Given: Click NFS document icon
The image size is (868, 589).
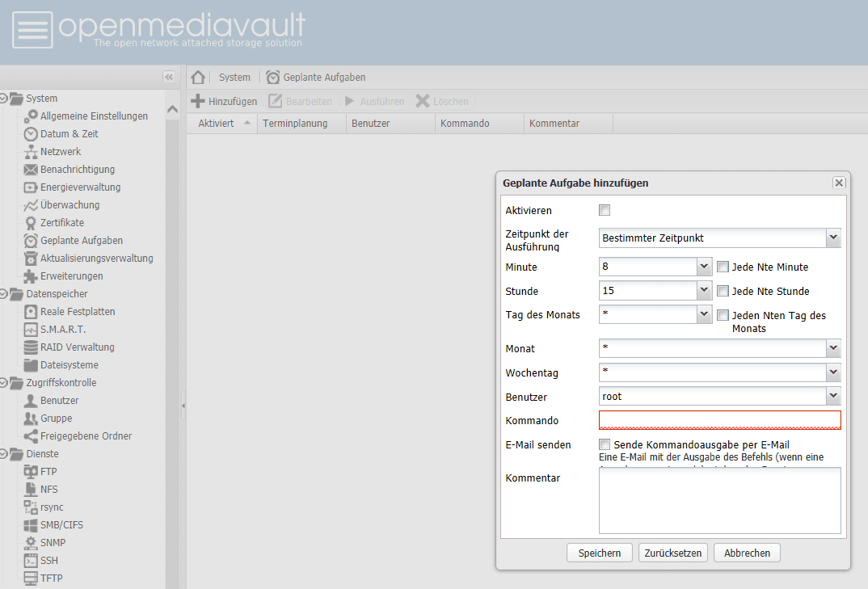Looking at the screenshot, I should pyautogui.click(x=31, y=490).
